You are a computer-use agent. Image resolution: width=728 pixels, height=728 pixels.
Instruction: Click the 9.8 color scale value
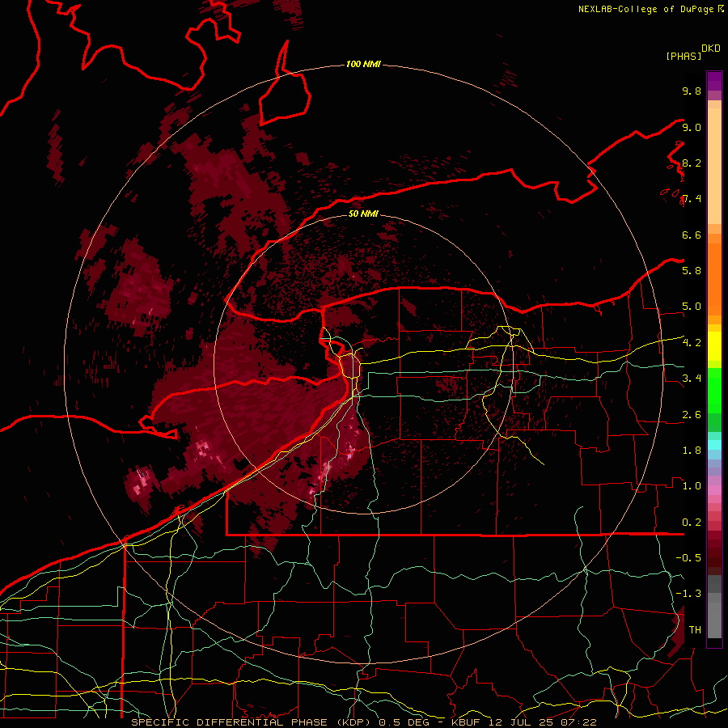[692, 91]
